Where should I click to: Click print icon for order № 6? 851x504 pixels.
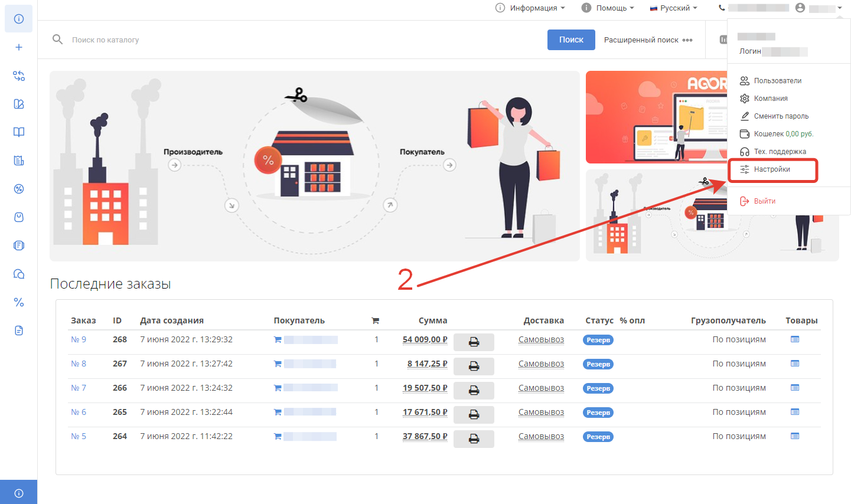click(474, 414)
